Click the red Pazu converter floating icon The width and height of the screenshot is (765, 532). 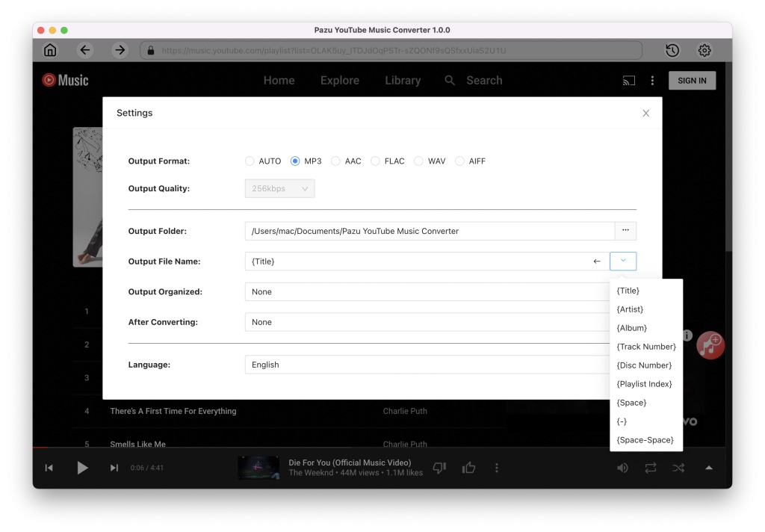pos(710,345)
